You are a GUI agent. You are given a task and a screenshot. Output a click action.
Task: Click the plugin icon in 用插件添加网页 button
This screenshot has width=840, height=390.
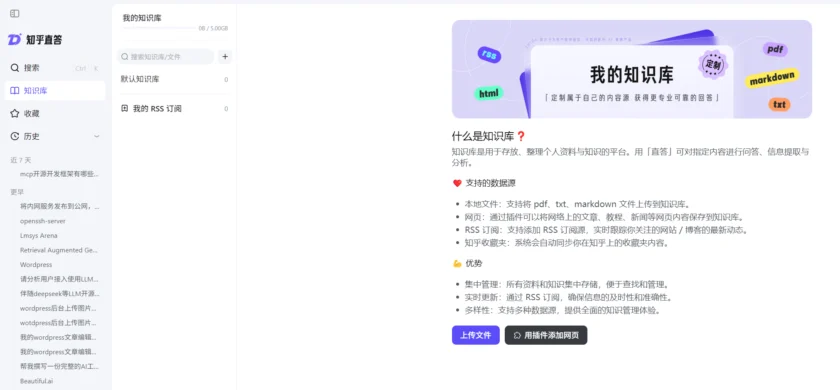tap(517, 335)
